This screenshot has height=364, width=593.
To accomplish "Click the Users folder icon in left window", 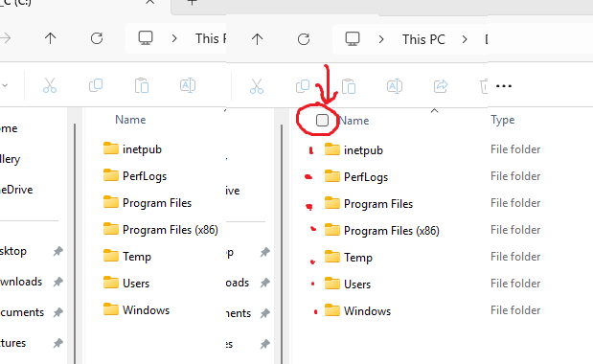I will tap(111, 283).
